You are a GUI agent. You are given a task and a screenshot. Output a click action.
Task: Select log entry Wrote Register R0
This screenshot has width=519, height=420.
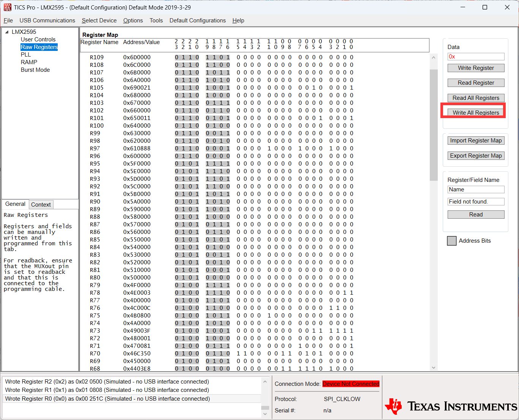click(133, 399)
